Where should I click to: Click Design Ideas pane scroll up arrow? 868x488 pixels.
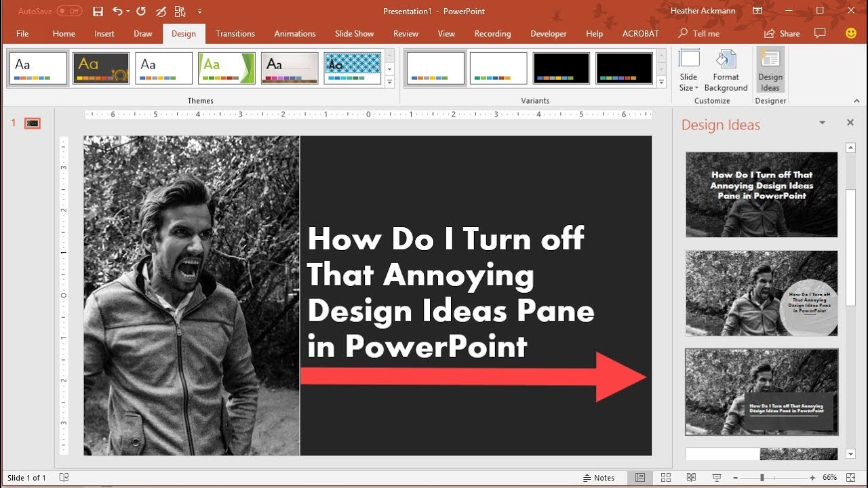[x=850, y=147]
